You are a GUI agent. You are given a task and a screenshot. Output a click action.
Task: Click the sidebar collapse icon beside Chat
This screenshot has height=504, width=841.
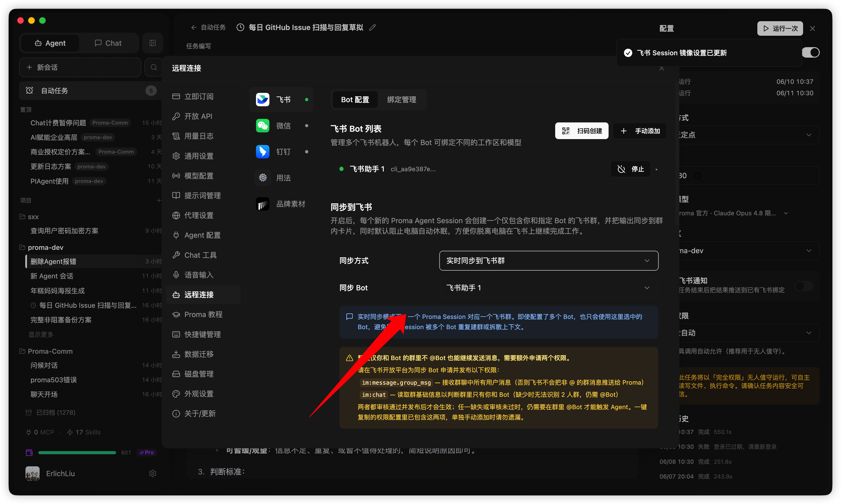153,43
